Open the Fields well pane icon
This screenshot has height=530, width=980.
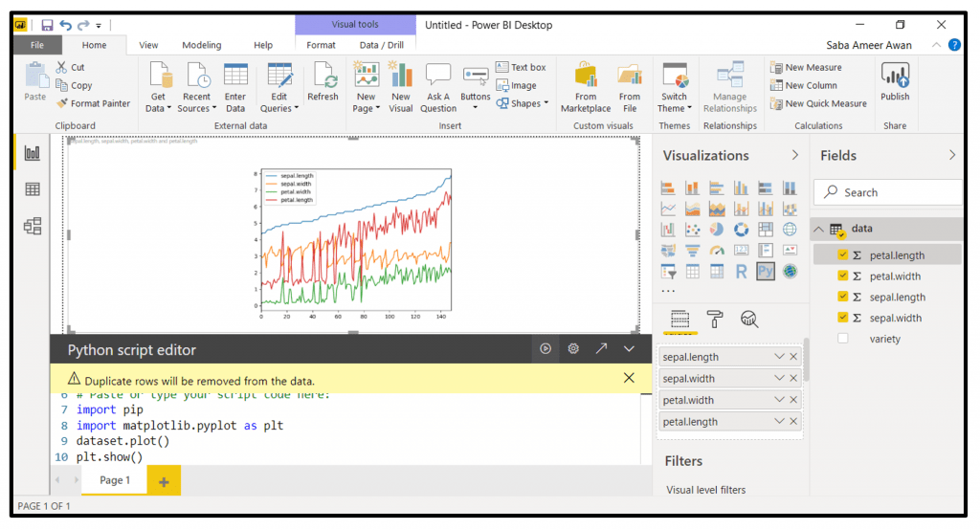click(x=680, y=320)
